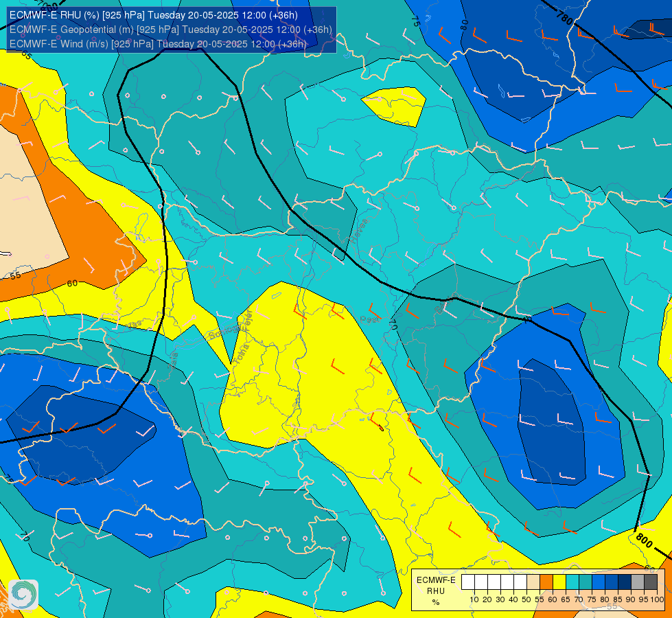Click the legend's ECMWF-E label
672x618 pixels.
pos(436,580)
